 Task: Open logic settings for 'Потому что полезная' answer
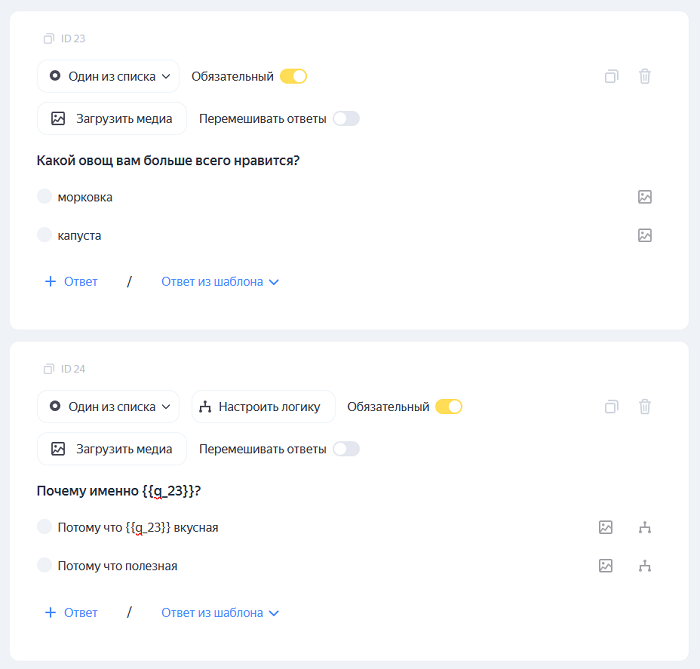pos(645,566)
